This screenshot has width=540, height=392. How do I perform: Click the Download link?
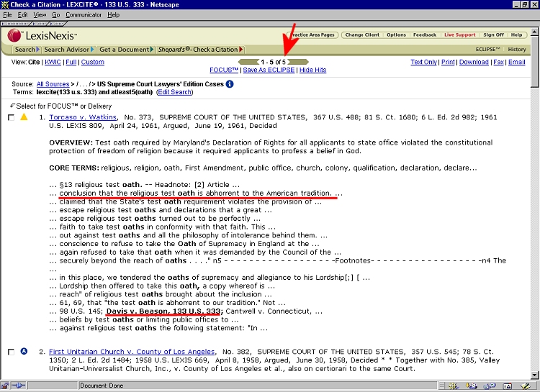[x=474, y=62]
